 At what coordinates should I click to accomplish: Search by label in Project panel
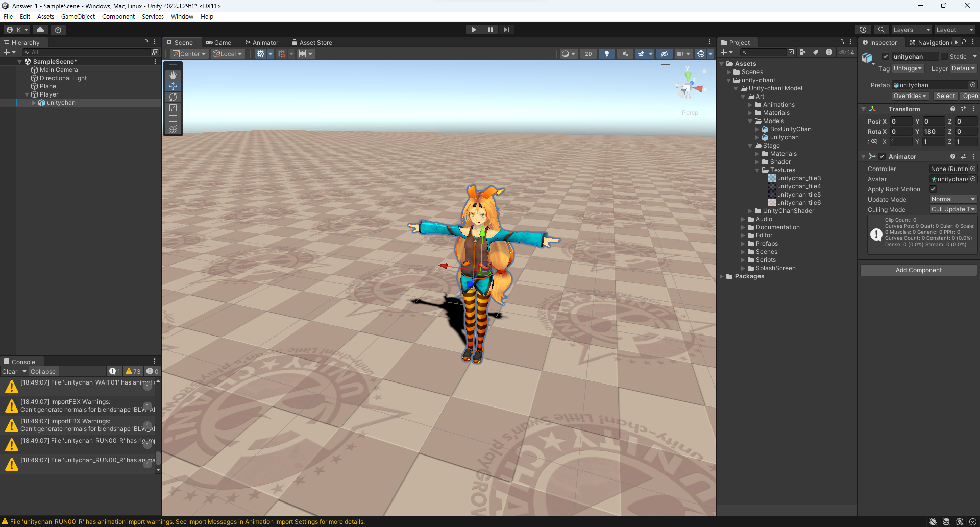click(x=816, y=52)
